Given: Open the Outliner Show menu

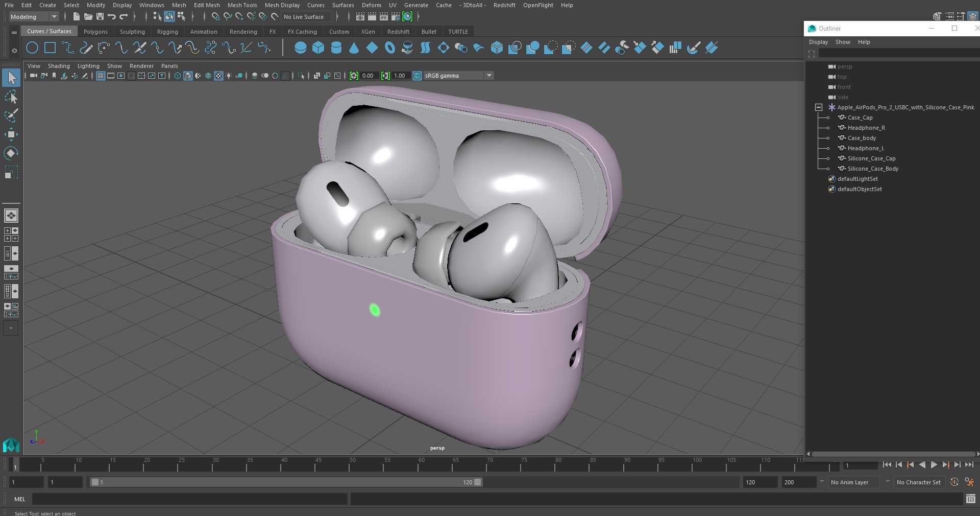Looking at the screenshot, I should coord(843,42).
